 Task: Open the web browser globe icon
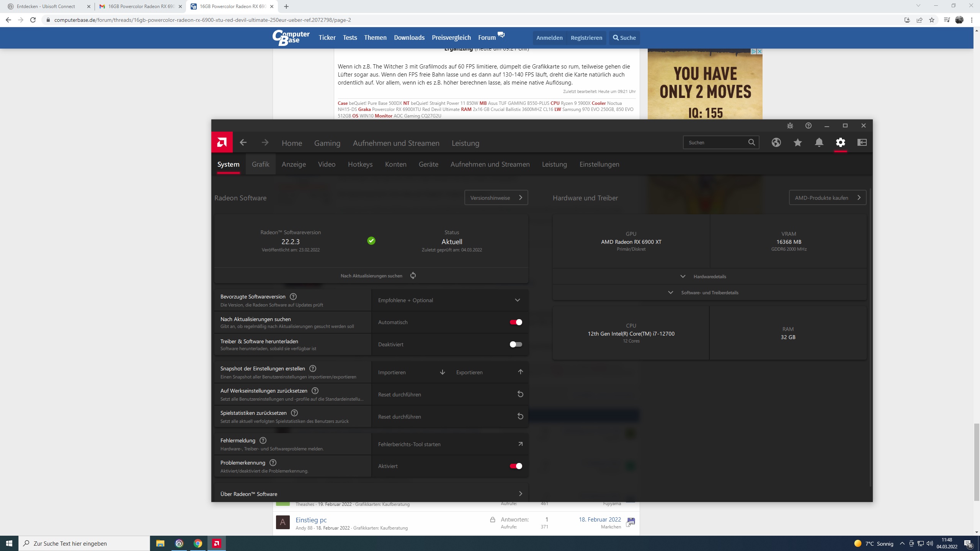[776, 143]
